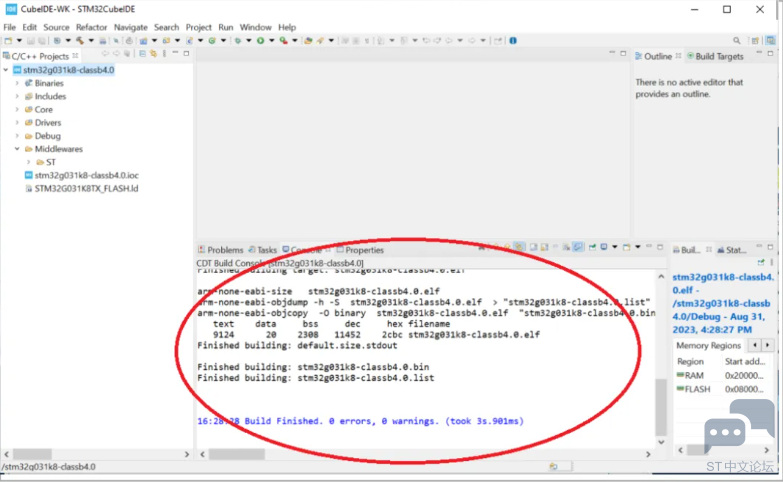The image size is (783, 482).
Task: Expand the Includes folder
Action: (17, 96)
